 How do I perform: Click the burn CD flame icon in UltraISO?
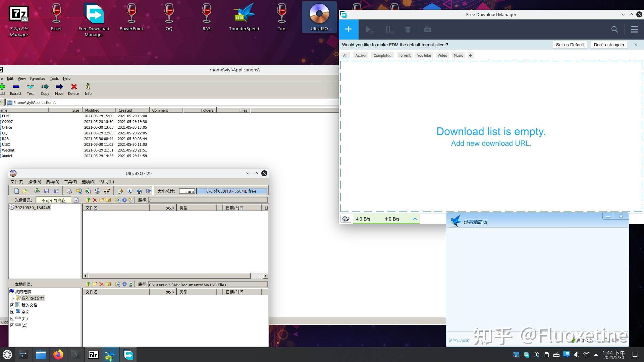(x=107, y=191)
